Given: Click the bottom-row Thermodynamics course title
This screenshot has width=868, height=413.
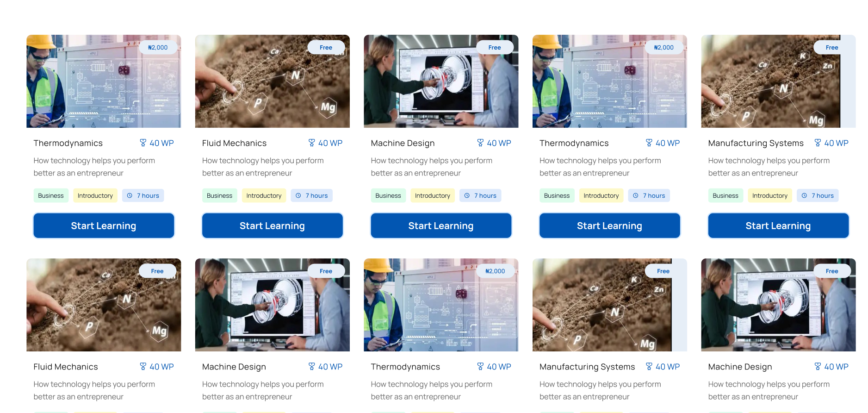Looking at the screenshot, I should tap(405, 367).
